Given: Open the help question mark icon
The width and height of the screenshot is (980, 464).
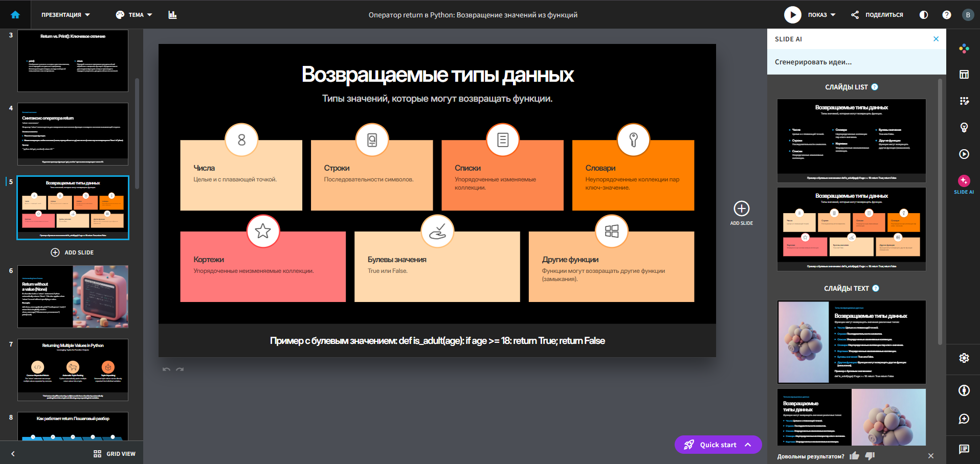Looking at the screenshot, I should [946, 15].
